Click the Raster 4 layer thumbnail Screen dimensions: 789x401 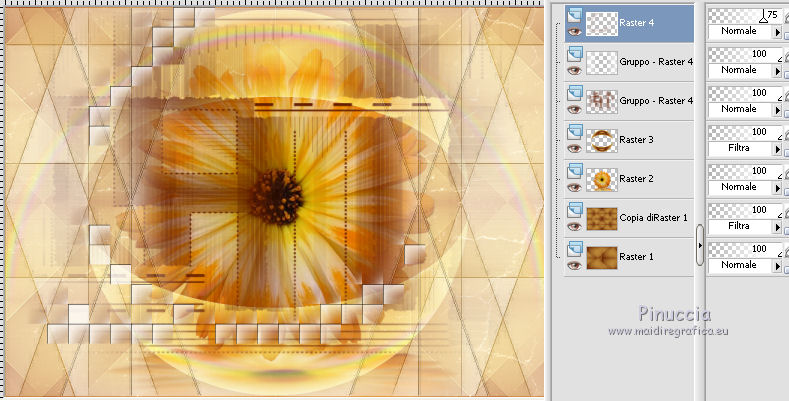click(x=602, y=24)
